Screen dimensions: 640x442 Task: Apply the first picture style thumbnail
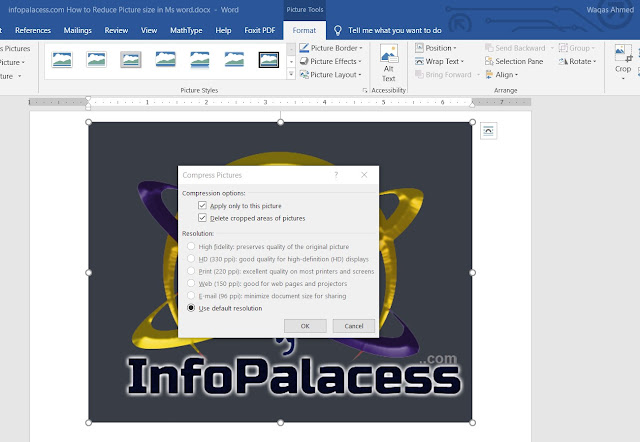coord(62,60)
